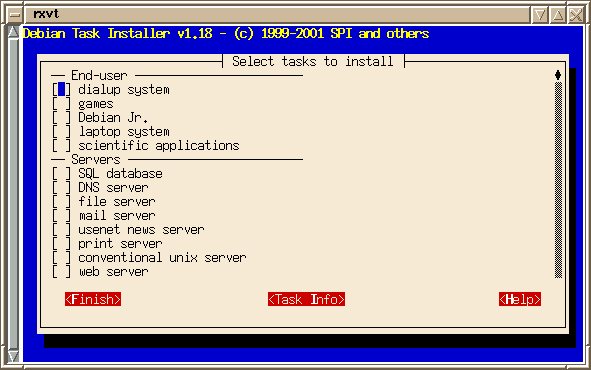Enable the file server checkbox

tap(61, 202)
